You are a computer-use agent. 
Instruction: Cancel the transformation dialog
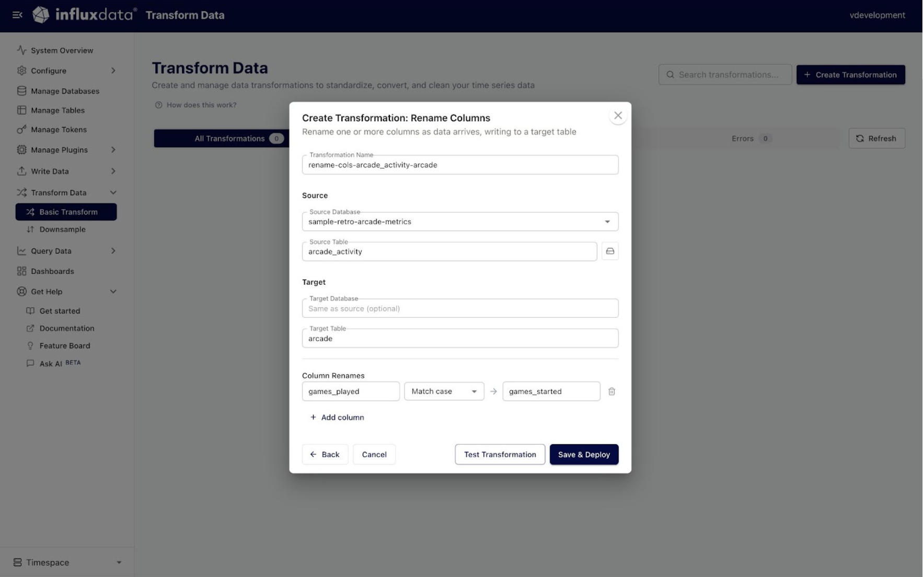[374, 455]
